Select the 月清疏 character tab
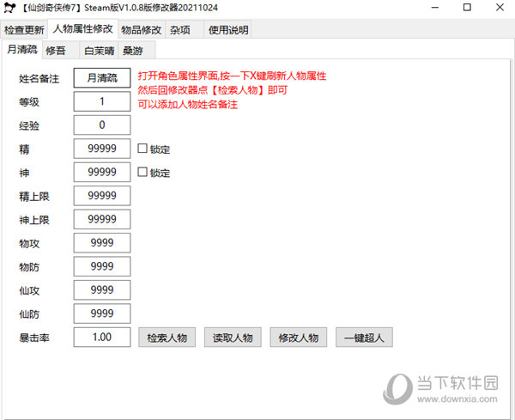The image size is (515, 420). click(22, 50)
